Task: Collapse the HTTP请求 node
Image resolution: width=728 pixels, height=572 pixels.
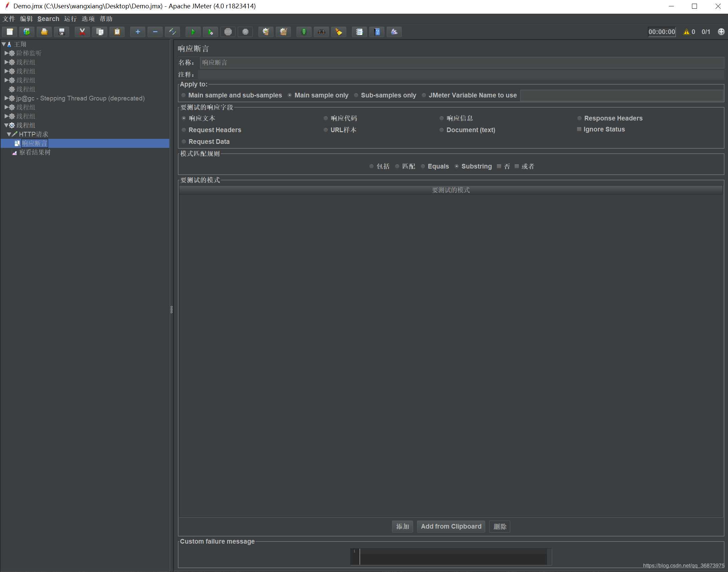Action: [9, 134]
